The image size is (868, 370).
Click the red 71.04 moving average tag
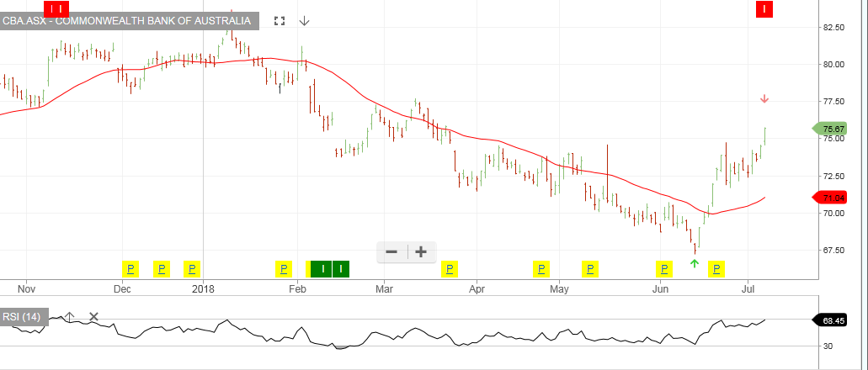(x=830, y=198)
